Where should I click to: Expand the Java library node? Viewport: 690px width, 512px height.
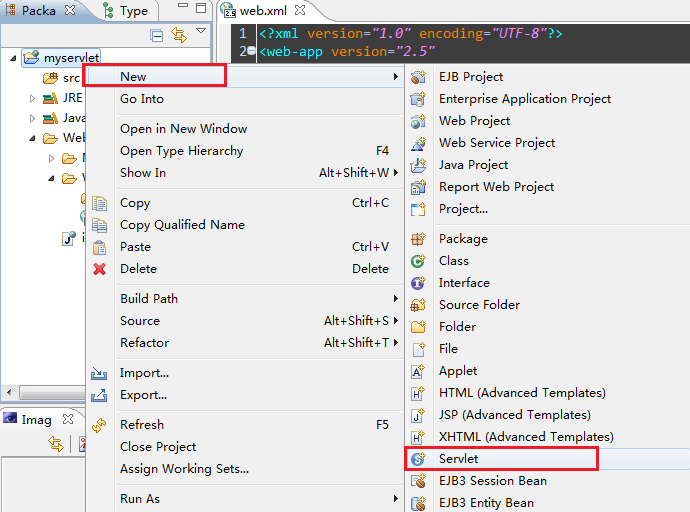pyautogui.click(x=32, y=118)
